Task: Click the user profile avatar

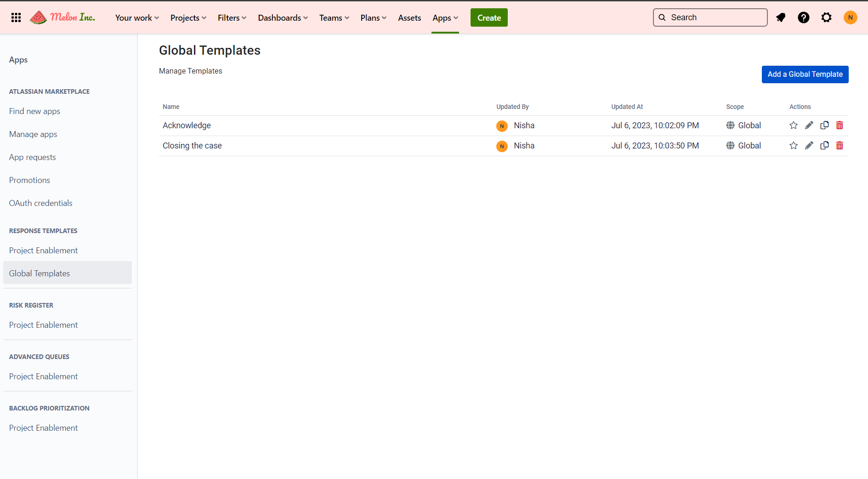Action: (x=850, y=17)
